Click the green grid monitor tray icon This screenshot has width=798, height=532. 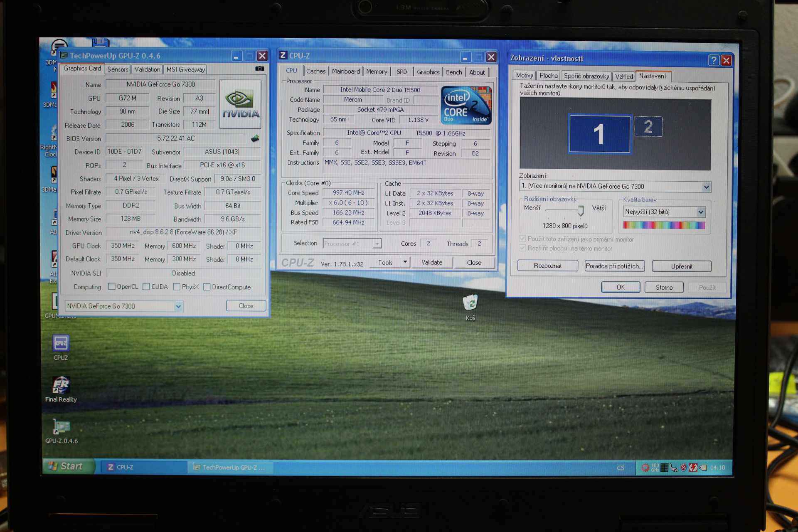[x=665, y=468]
